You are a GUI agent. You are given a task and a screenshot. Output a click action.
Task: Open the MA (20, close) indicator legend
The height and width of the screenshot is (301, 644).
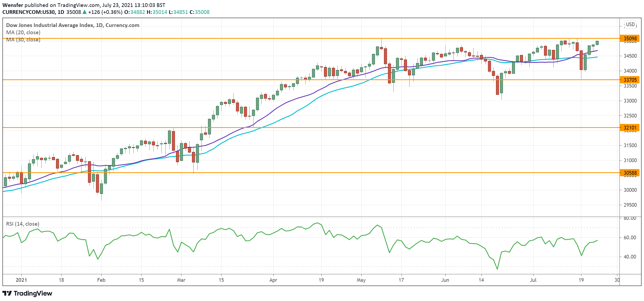pyautogui.click(x=23, y=32)
